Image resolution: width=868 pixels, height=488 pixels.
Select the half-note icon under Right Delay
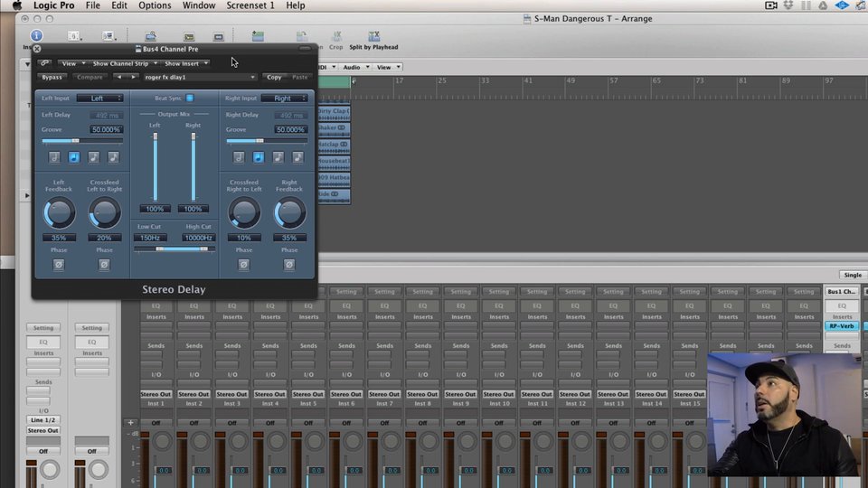click(239, 157)
